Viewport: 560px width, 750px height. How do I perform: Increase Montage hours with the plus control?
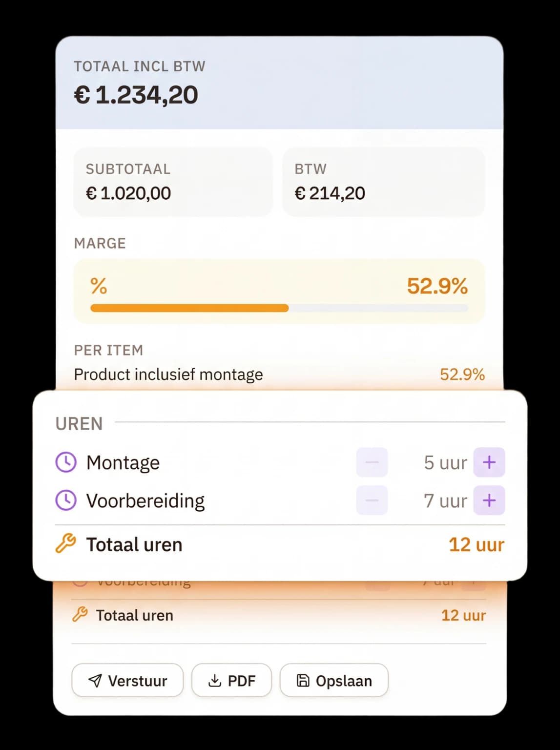click(x=489, y=462)
